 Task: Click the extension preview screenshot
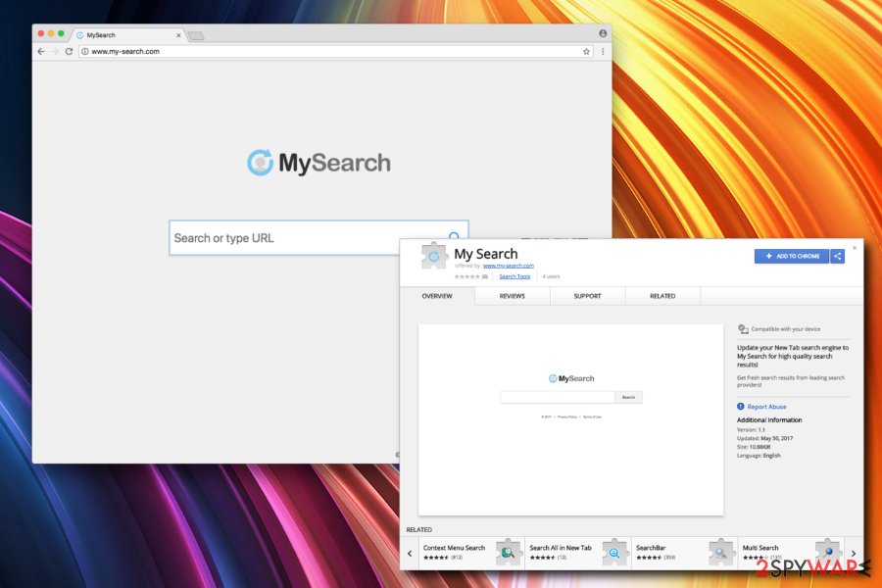(570, 419)
